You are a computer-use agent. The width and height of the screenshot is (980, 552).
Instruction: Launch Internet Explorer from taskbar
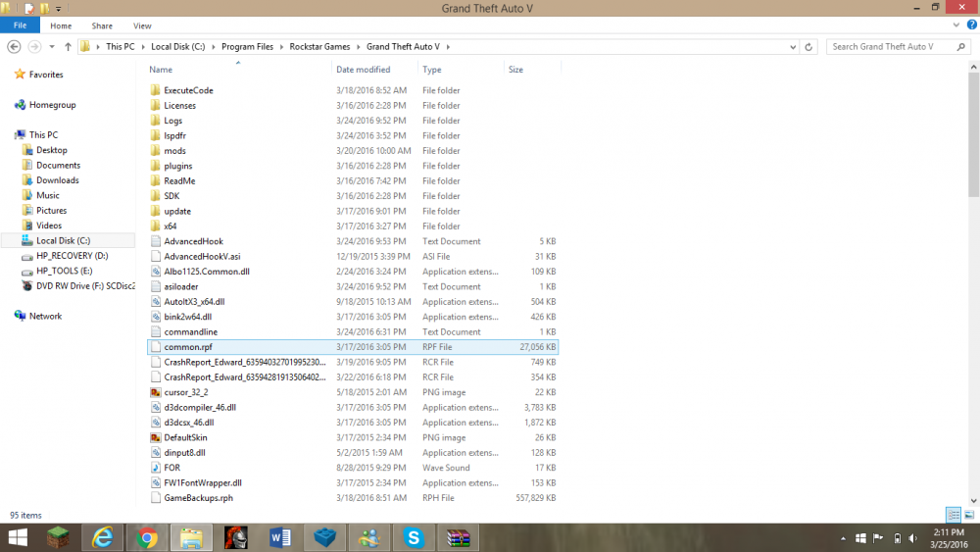point(103,537)
